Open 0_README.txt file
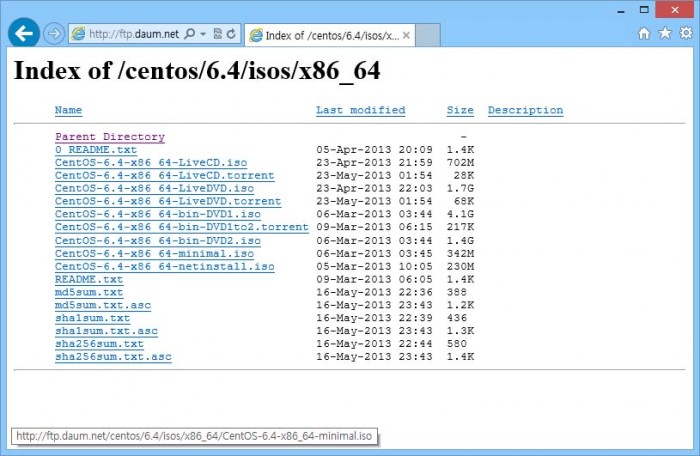Screen dimensions: 700x456 96,150
